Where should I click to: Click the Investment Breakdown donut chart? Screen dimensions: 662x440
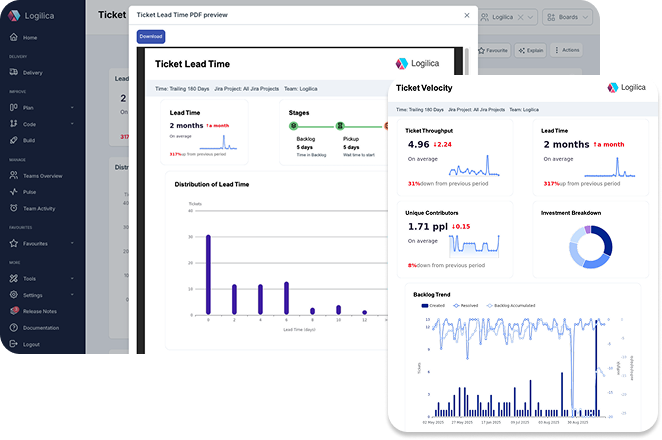pos(590,247)
